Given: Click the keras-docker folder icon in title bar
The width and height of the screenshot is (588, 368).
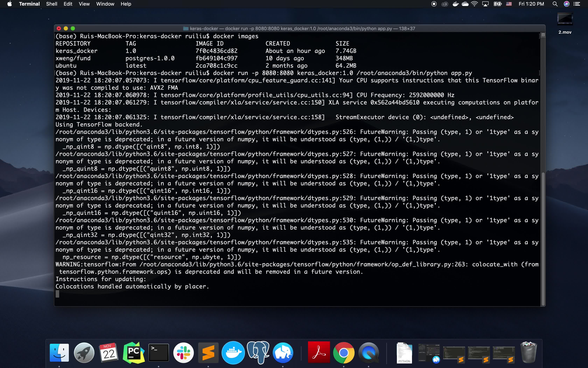Looking at the screenshot, I should tap(186, 28).
